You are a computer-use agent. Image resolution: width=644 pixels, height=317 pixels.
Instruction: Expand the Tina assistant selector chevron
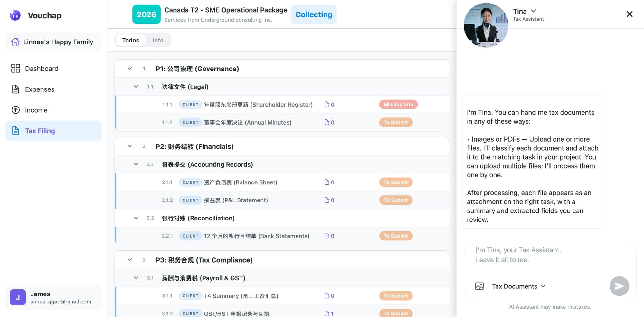click(534, 11)
